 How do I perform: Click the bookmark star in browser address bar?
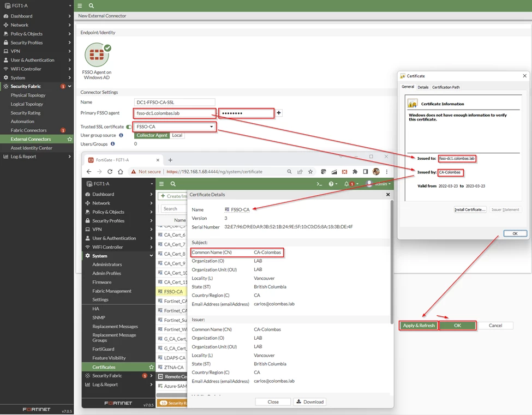coord(310,172)
